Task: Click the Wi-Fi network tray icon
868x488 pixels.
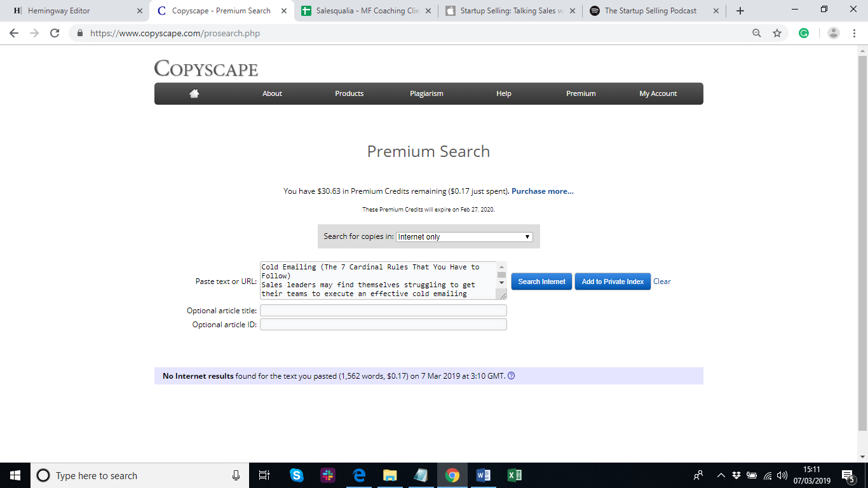Action: click(768, 475)
